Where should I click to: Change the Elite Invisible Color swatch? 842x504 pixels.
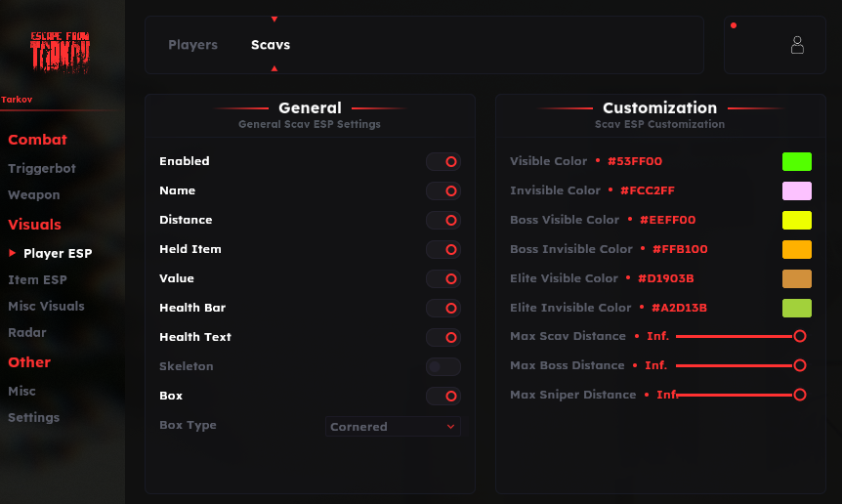796,309
